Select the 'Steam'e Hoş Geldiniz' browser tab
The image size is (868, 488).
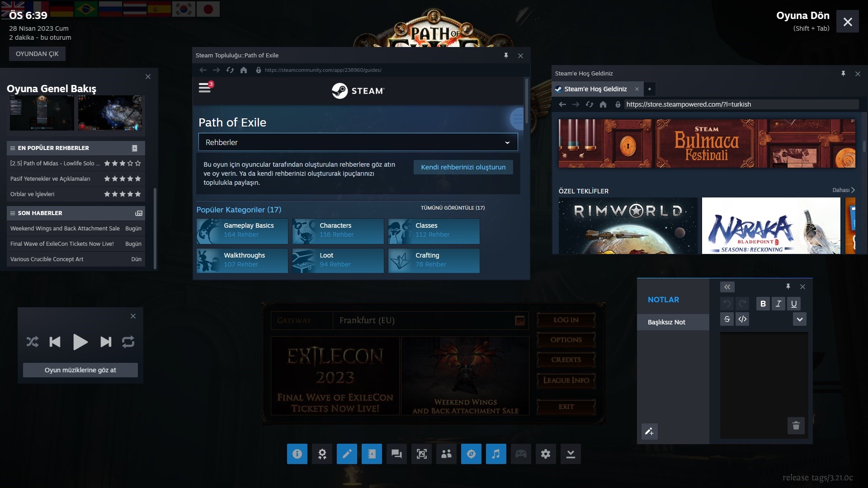tap(596, 89)
